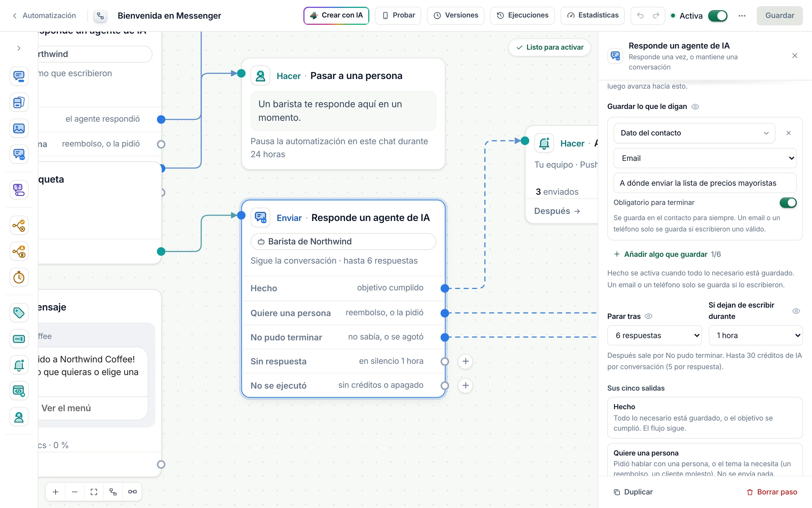
Task: Redo the last change
Action: click(x=656, y=16)
